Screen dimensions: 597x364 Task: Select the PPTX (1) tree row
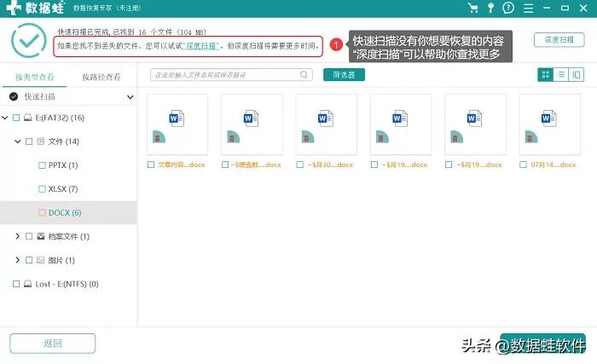tap(68, 165)
